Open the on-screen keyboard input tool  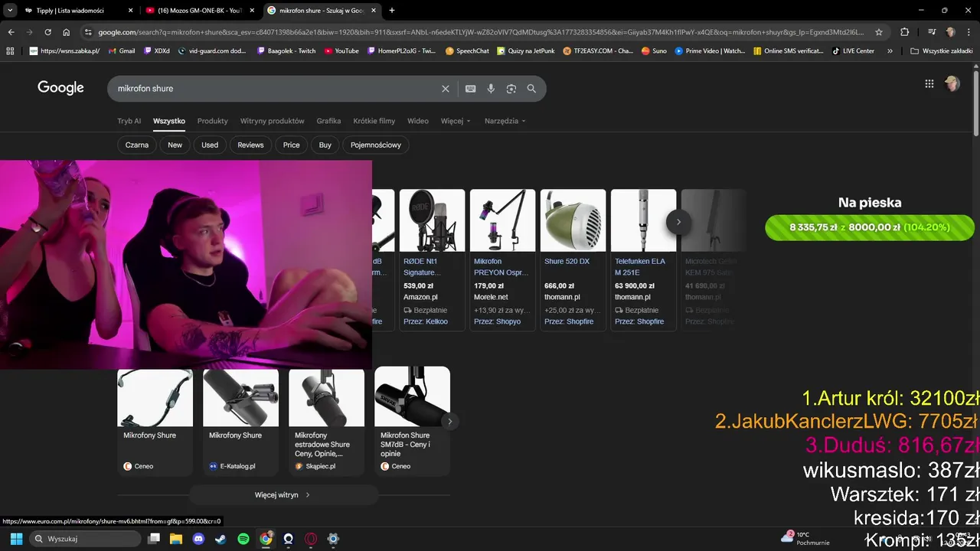471,89
